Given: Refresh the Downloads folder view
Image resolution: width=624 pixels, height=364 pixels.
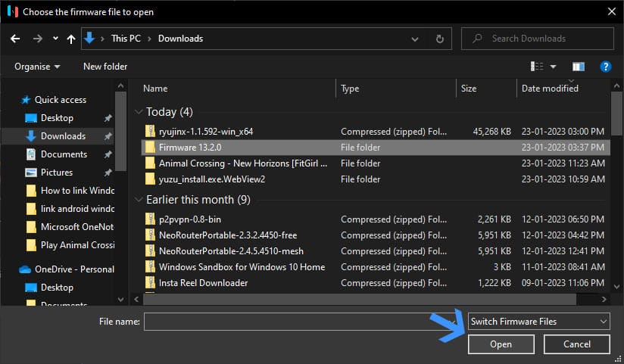Looking at the screenshot, I should coord(439,39).
